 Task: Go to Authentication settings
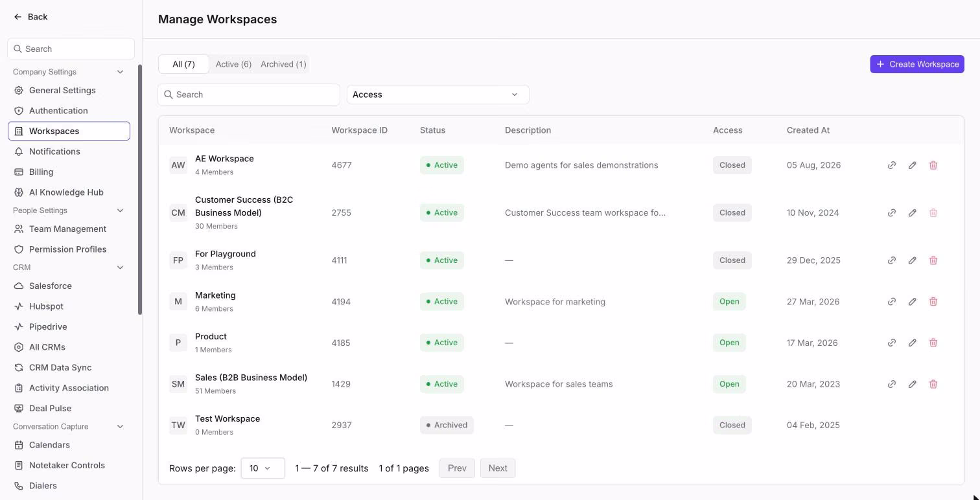coord(69,111)
